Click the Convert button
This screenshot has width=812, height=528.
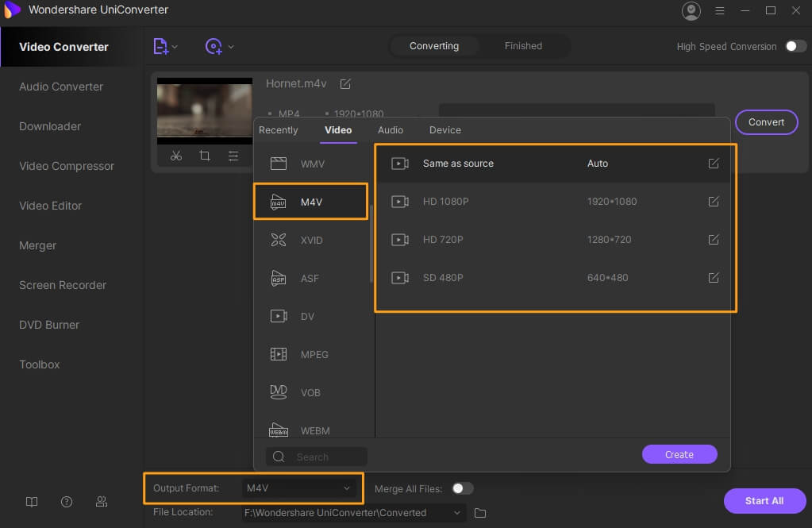point(766,122)
